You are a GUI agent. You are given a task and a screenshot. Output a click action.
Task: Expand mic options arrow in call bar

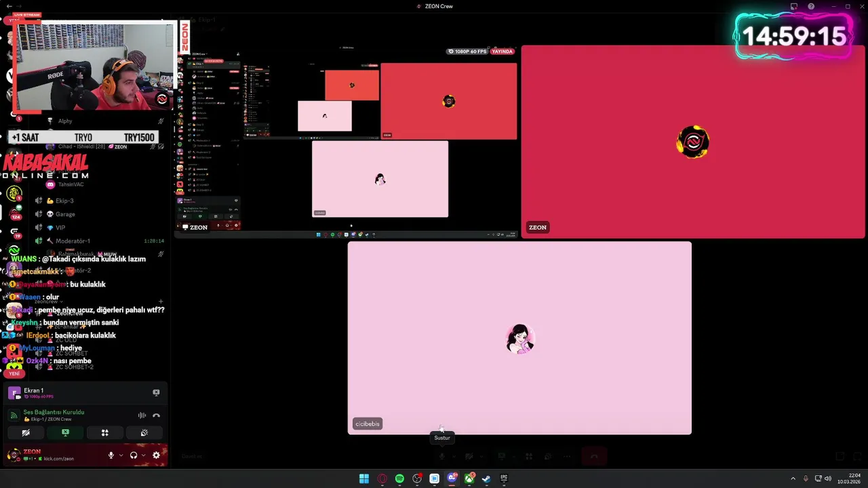[453, 456]
